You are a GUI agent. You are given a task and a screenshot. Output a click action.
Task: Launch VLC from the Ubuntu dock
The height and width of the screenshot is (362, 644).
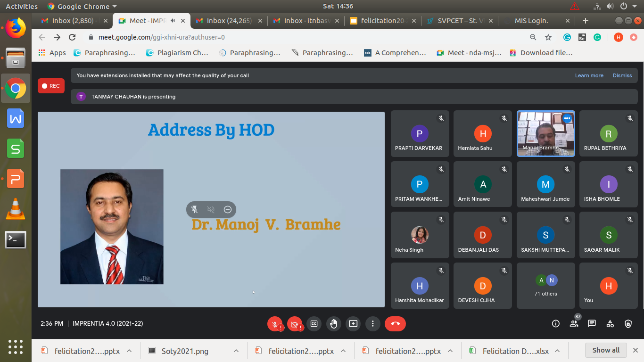point(16,208)
